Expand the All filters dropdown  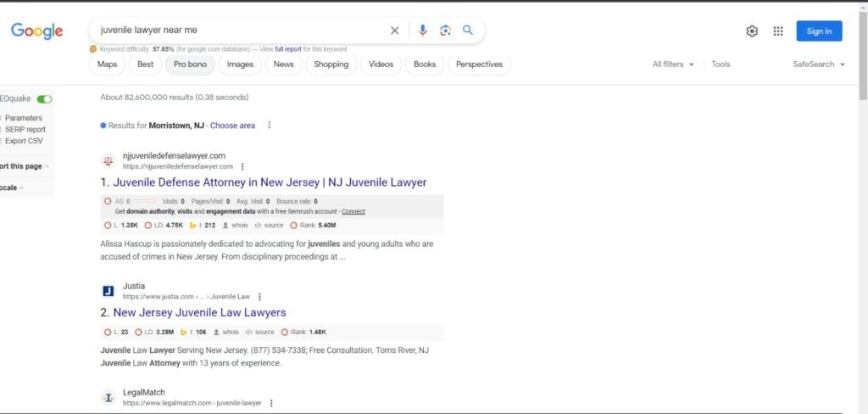pos(673,64)
